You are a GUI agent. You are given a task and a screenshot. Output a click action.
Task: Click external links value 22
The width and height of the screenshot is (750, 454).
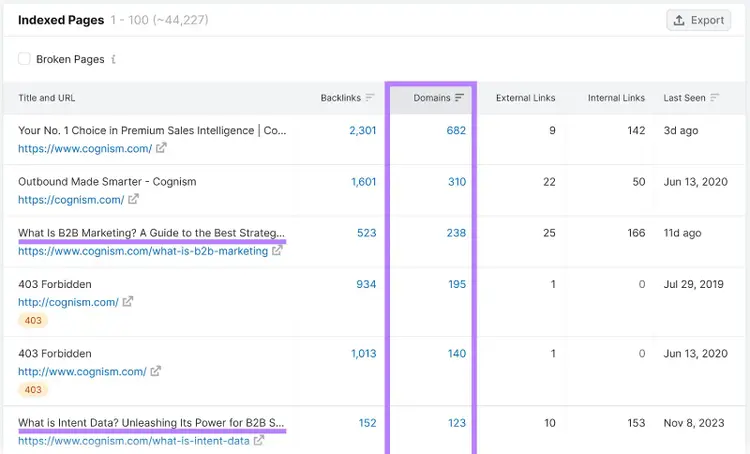pyautogui.click(x=549, y=182)
